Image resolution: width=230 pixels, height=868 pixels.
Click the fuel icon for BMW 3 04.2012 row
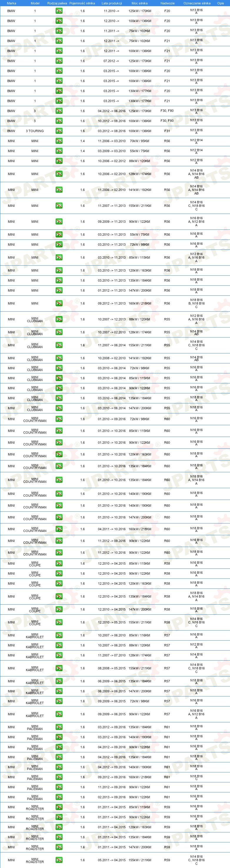[x=59, y=111]
